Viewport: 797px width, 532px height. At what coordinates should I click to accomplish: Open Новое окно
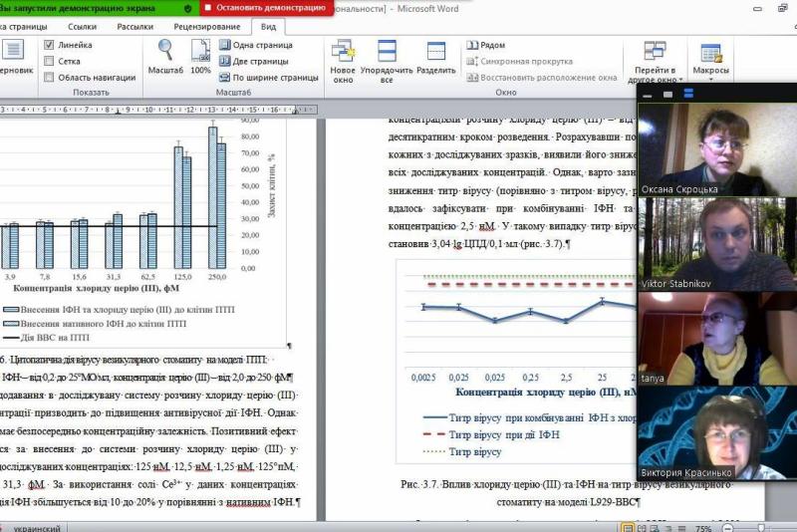coord(343,61)
